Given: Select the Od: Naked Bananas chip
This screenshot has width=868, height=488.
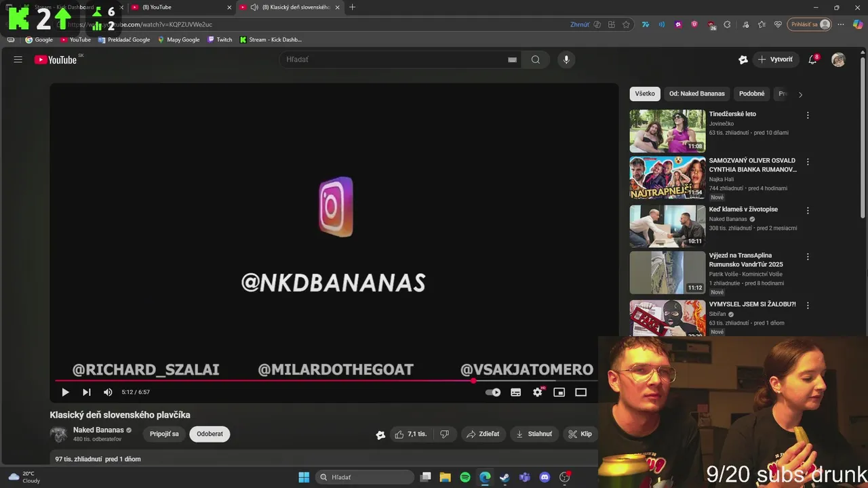Looking at the screenshot, I should pos(696,94).
